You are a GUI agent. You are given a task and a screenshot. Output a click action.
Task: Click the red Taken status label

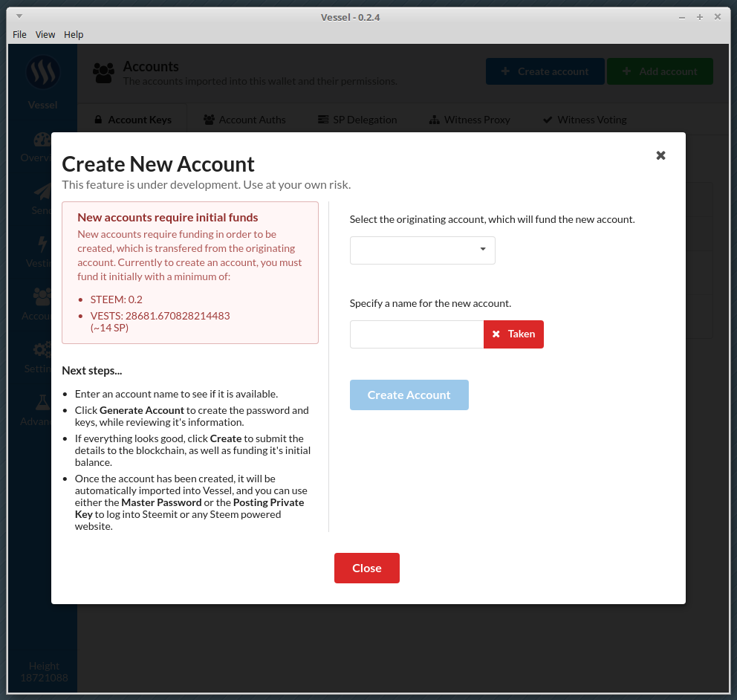(x=513, y=334)
